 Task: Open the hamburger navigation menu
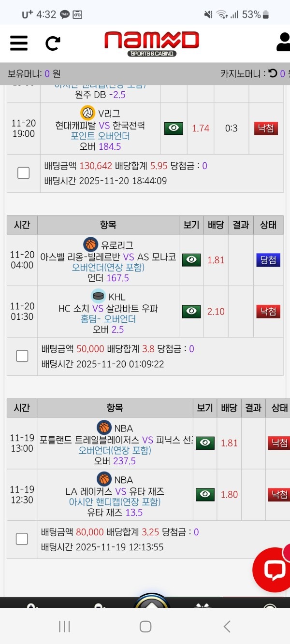[x=19, y=43]
